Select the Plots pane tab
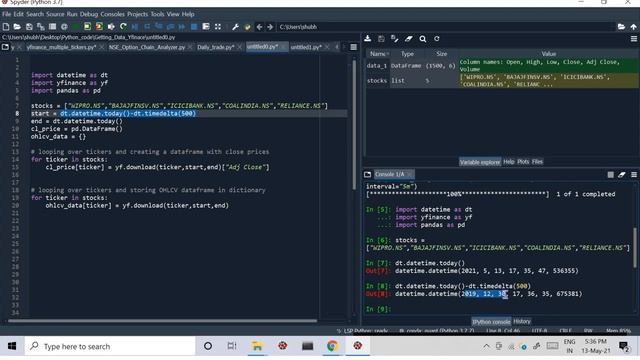 (523, 162)
